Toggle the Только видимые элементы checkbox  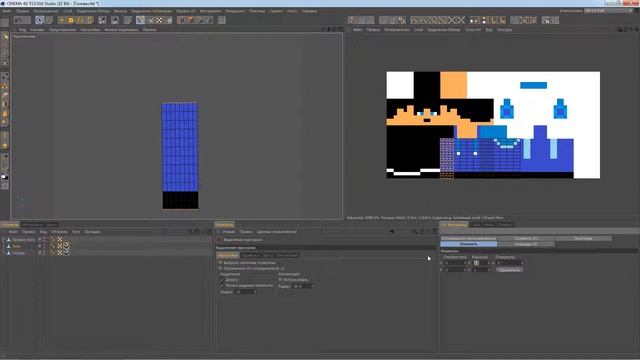tap(222, 286)
